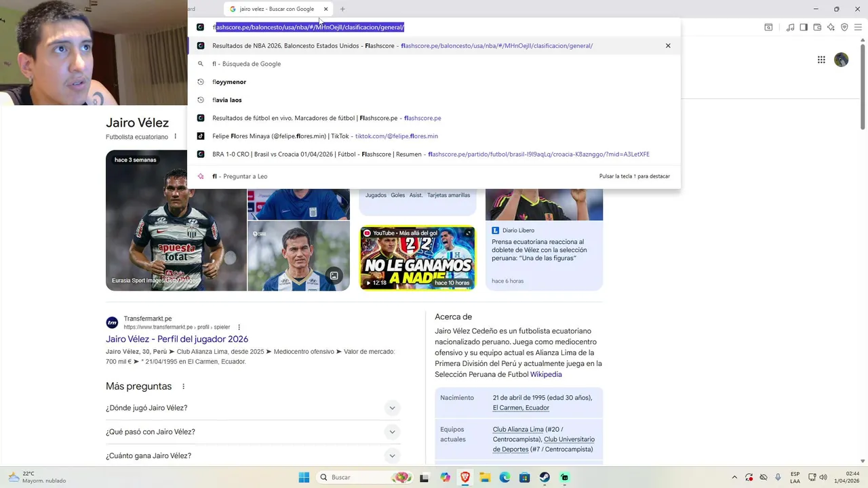Open a new tab with the plus button

pos(342,9)
